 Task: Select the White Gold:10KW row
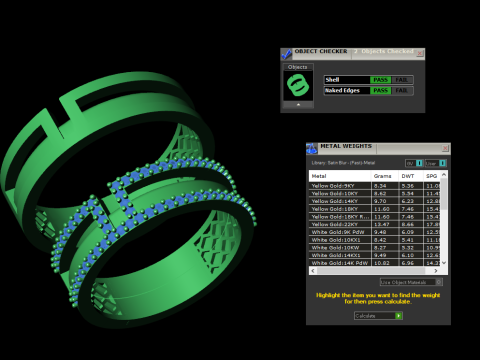pyautogui.click(x=375, y=248)
